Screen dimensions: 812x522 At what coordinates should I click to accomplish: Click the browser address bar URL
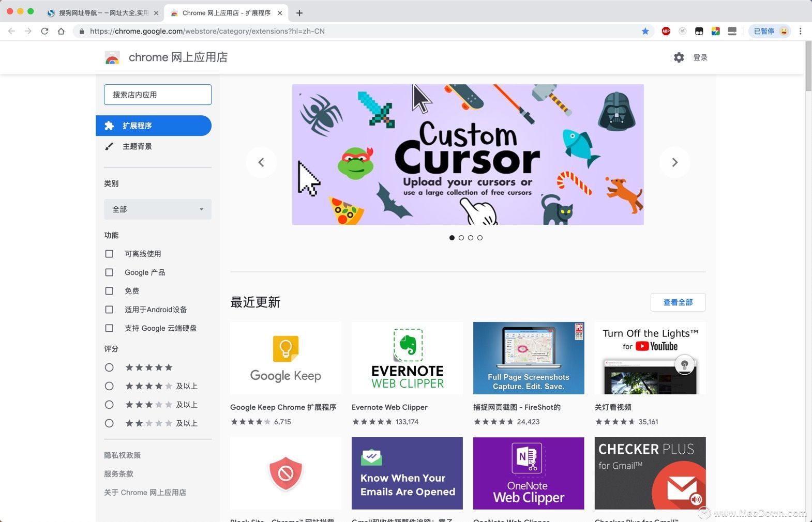(x=207, y=31)
